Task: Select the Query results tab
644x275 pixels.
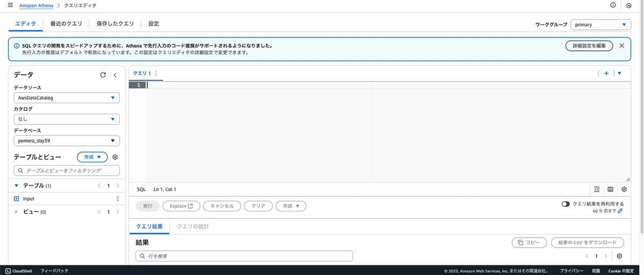Action: coord(149,226)
